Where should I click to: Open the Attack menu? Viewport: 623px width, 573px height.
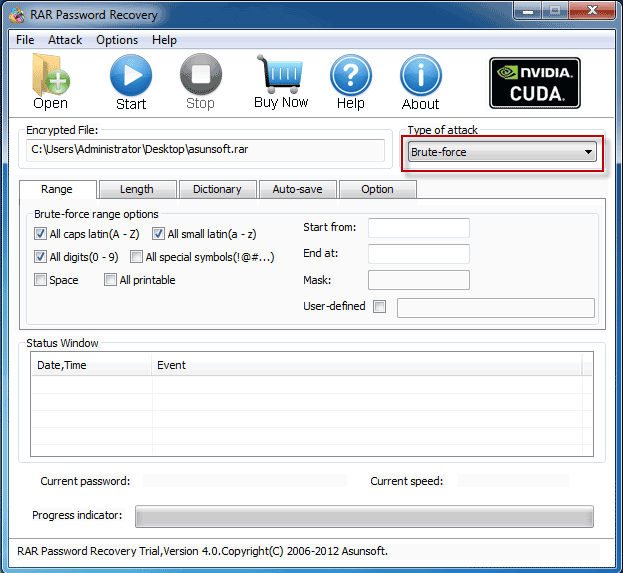pyautogui.click(x=65, y=40)
